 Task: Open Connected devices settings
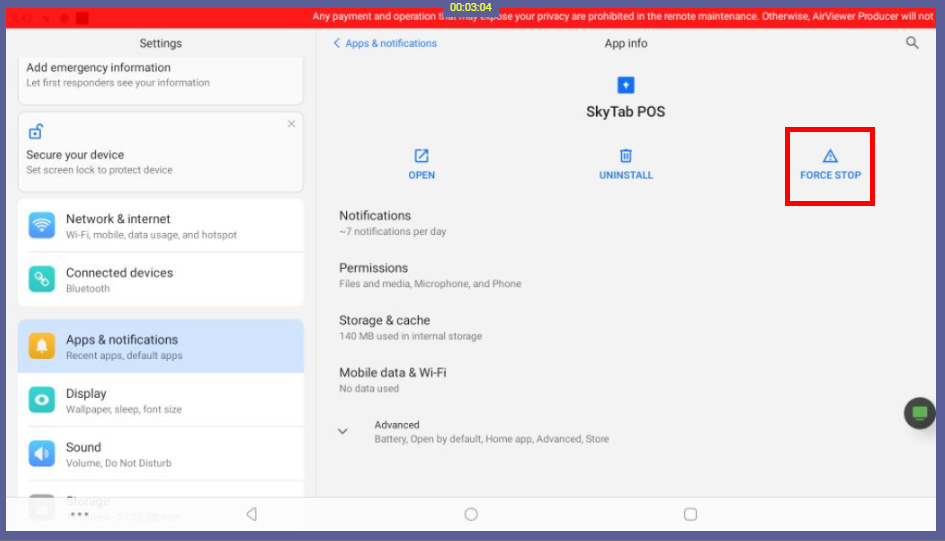pos(161,280)
